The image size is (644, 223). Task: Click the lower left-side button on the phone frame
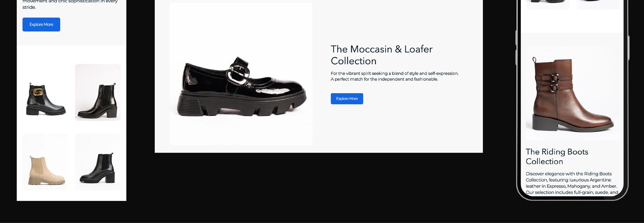point(516,57)
